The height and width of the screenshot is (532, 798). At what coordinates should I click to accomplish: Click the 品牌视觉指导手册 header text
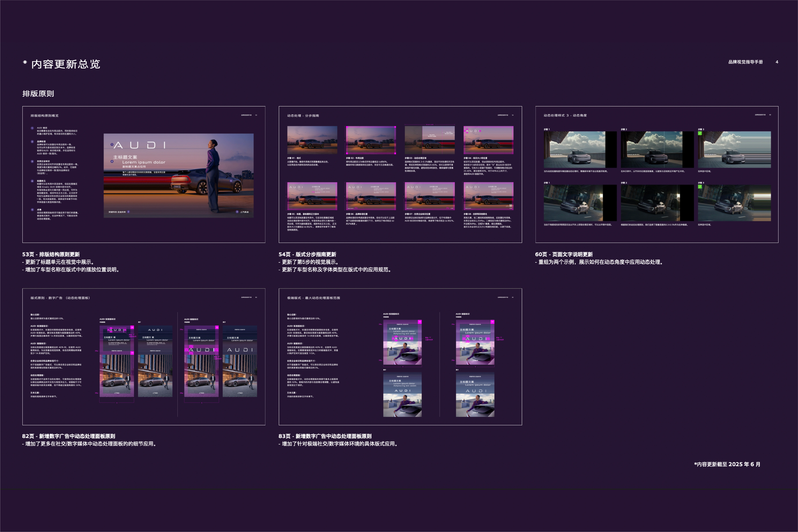point(745,62)
